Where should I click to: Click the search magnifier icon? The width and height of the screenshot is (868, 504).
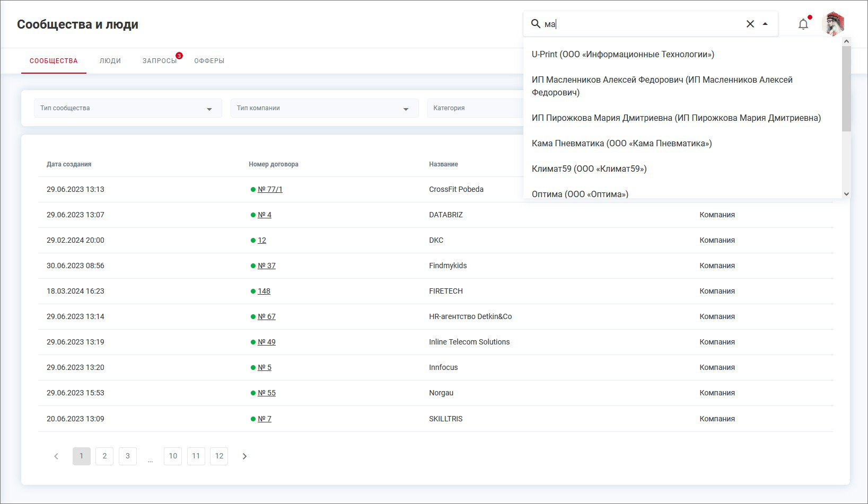(x=536, y=24)
